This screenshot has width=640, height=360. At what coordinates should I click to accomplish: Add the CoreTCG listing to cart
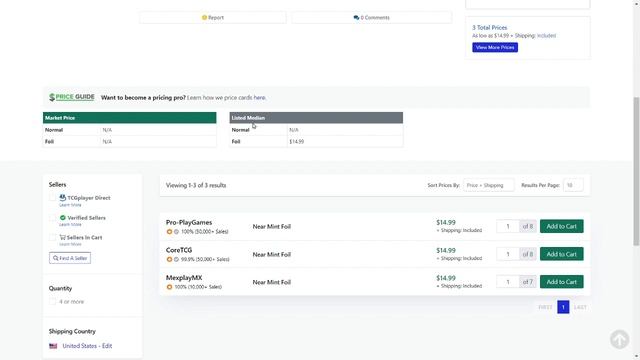(x=562, y=254)
